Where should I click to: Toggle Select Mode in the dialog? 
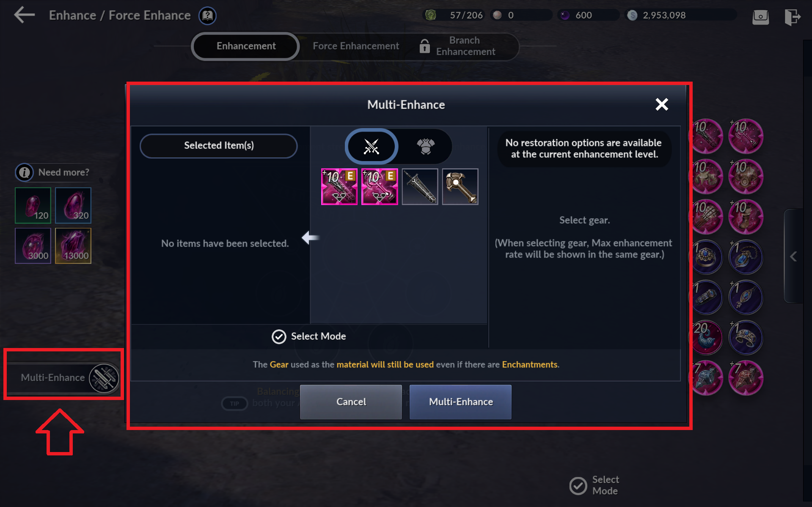309,336
